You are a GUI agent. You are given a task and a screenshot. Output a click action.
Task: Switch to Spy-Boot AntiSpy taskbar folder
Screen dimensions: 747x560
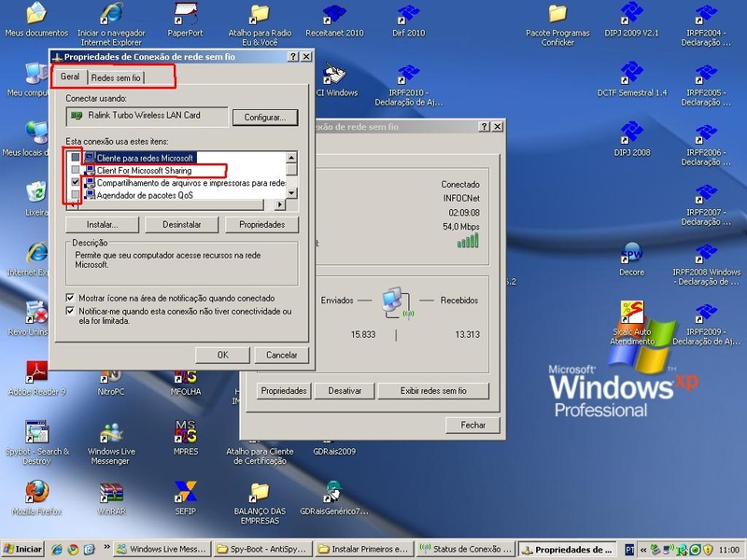[262, 550]
